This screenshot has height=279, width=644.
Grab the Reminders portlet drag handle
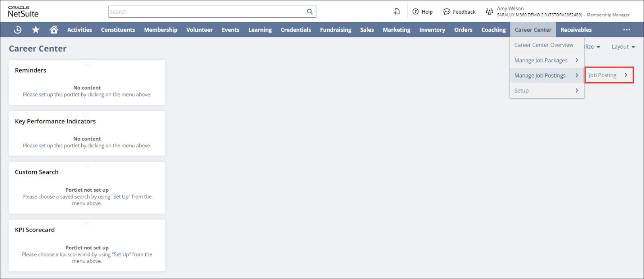coord(87,64)
